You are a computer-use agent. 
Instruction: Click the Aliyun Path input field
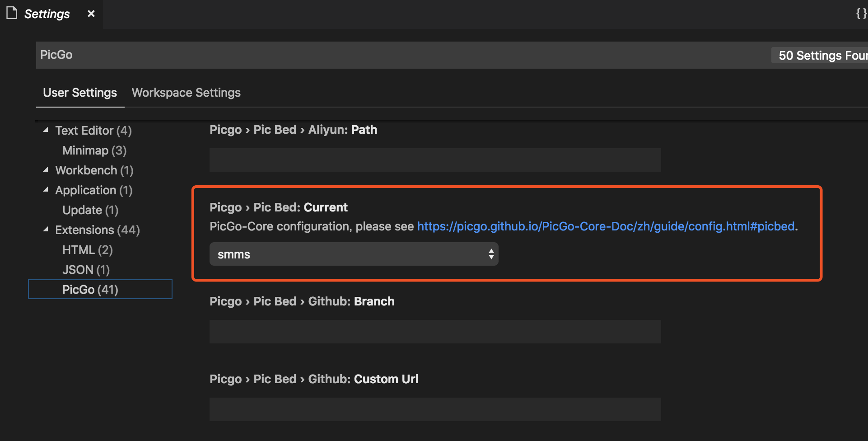click(x=435, y=160)
